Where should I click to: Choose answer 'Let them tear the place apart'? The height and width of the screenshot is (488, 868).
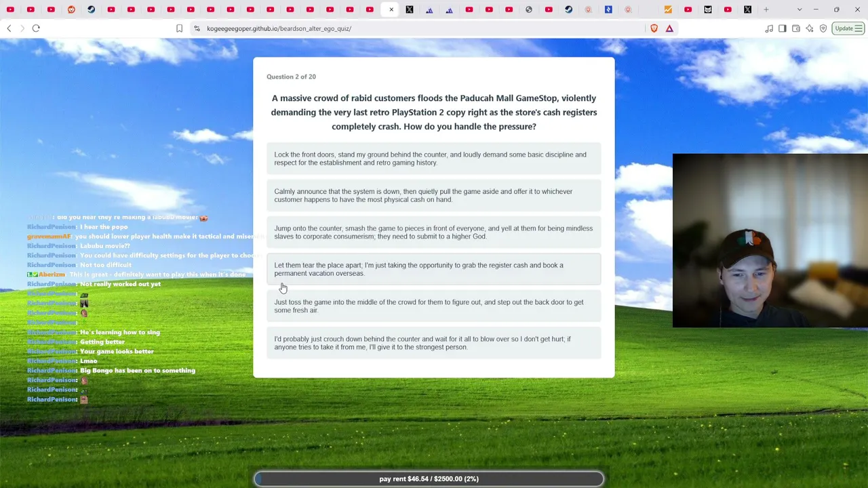433,269
